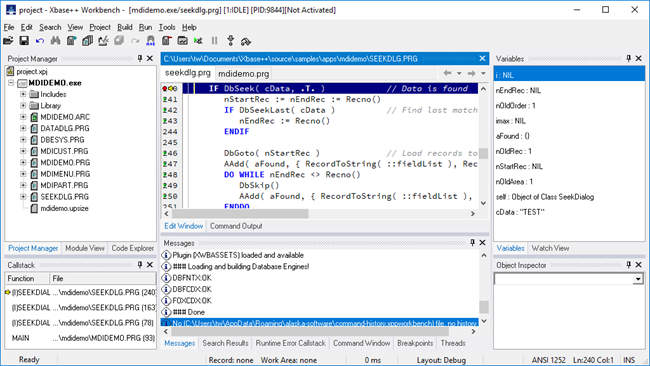This screenshot has height=366, width=650.
Task: Open the Tools menu
Action: pyautogui.click(x=167, y=27)
